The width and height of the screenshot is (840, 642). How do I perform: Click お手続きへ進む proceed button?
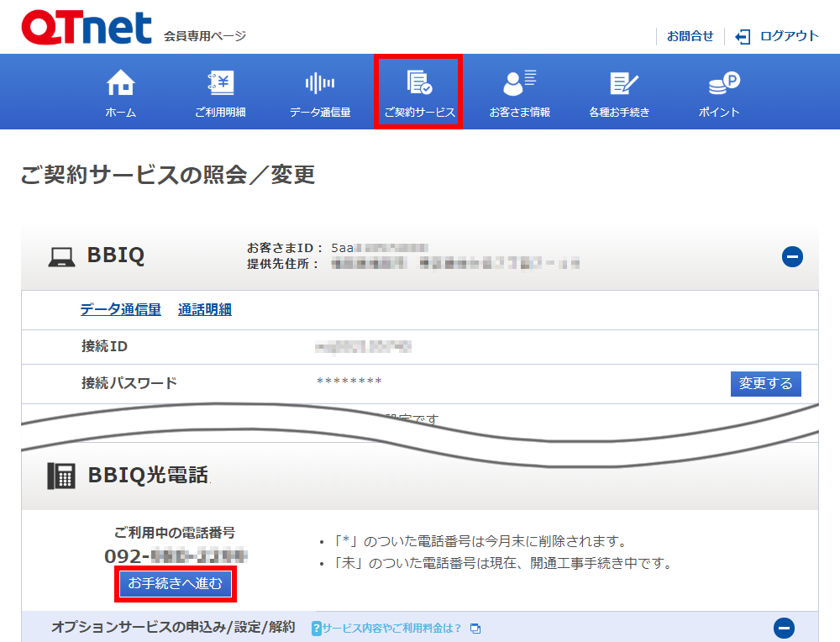point(176,583)
